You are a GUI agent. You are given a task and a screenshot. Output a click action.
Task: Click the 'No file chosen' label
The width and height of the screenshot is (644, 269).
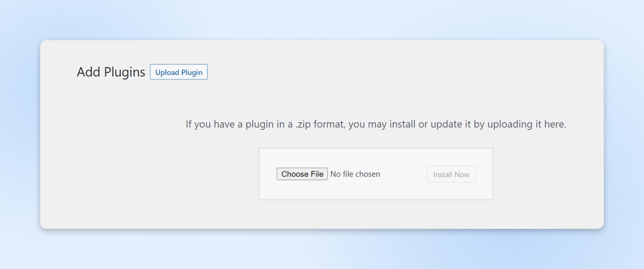pyautogui.click(x=355, y=174)
